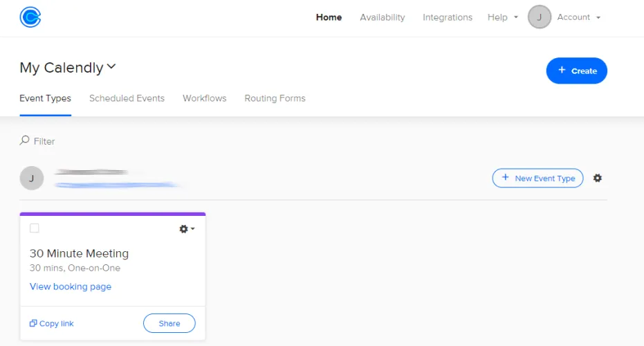Go to the Availability page

[382, 17]
